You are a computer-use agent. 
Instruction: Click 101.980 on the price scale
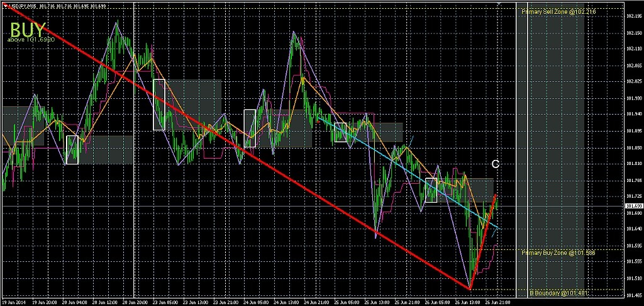tap(634, 98)
